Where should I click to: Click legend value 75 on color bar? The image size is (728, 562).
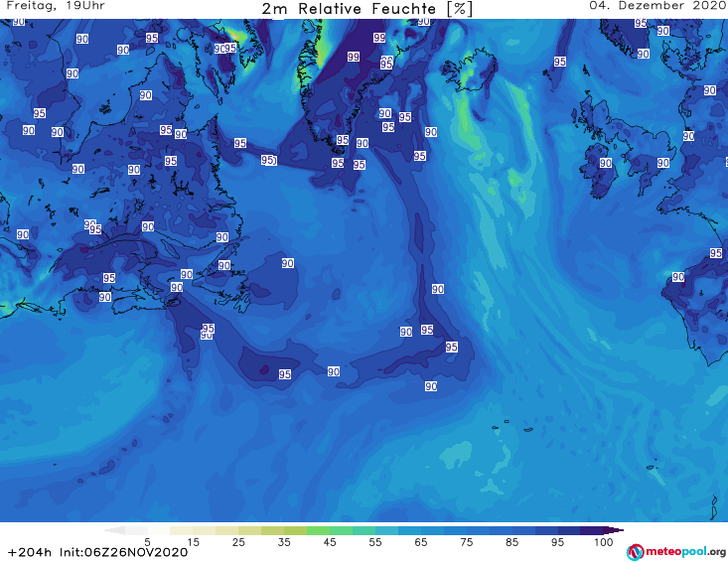click(x=466, y=542)
